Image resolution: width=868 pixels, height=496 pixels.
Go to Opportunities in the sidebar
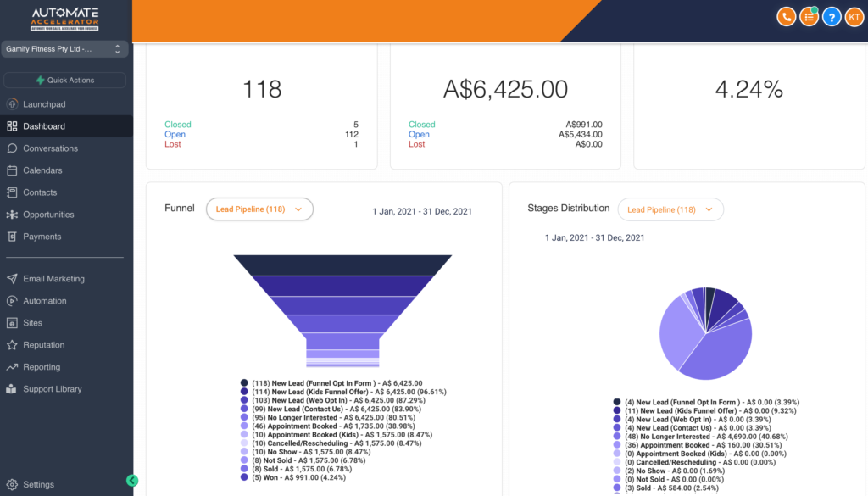click(x=48, y=215)
